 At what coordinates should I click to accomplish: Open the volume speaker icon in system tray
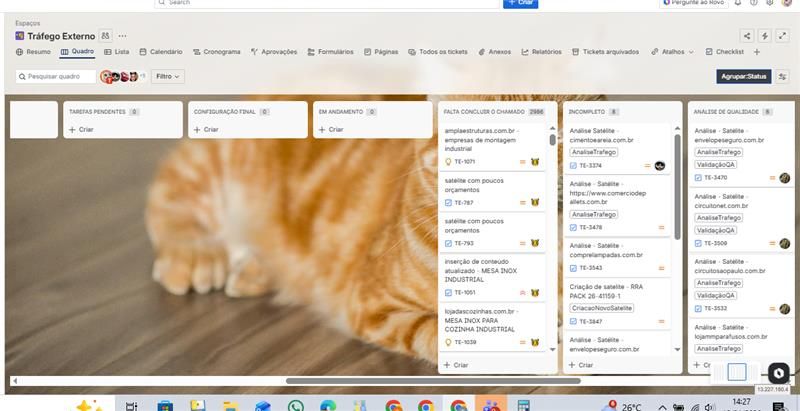coord(709,407)
